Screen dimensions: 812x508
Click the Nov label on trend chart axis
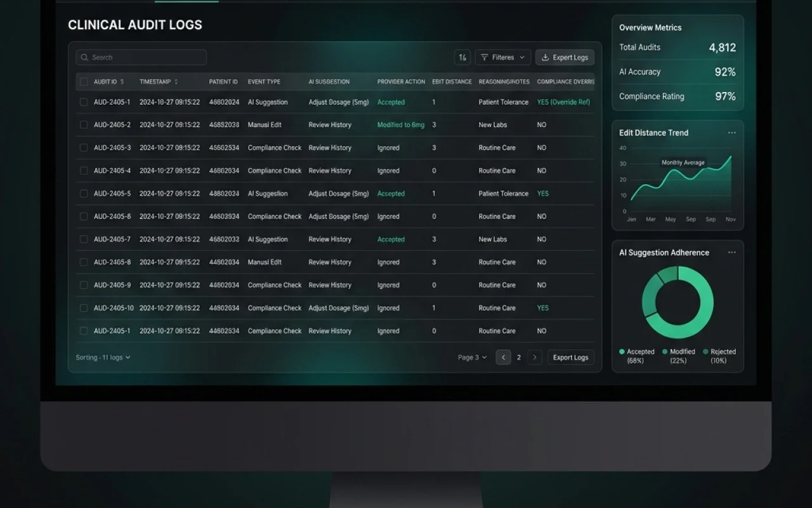point(730,220)
